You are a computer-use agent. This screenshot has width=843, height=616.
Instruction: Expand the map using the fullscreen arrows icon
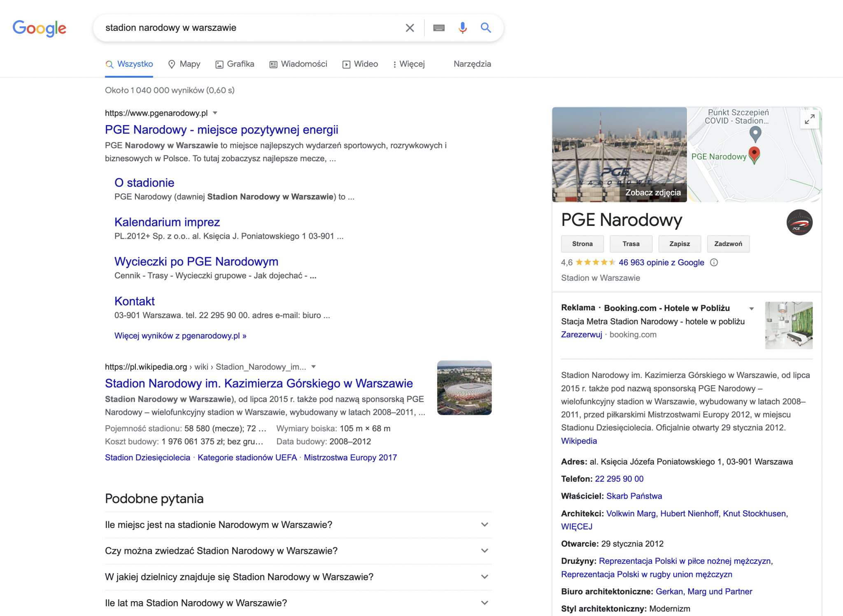809,119
